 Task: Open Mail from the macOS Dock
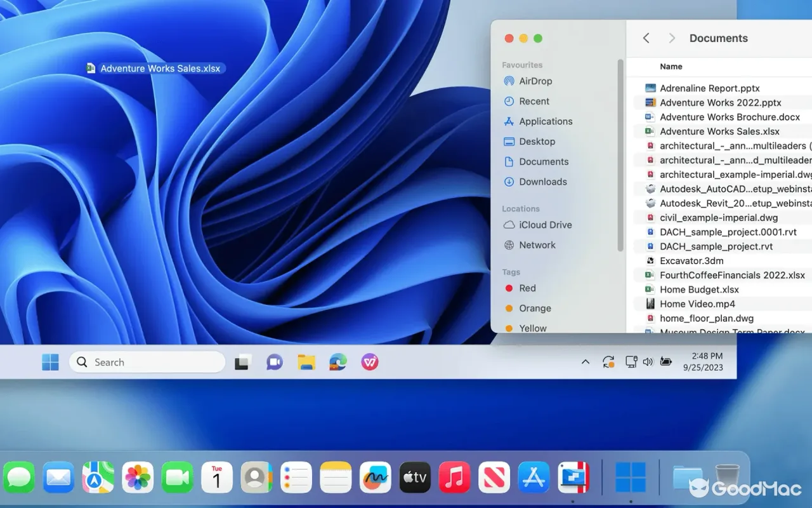58,478
